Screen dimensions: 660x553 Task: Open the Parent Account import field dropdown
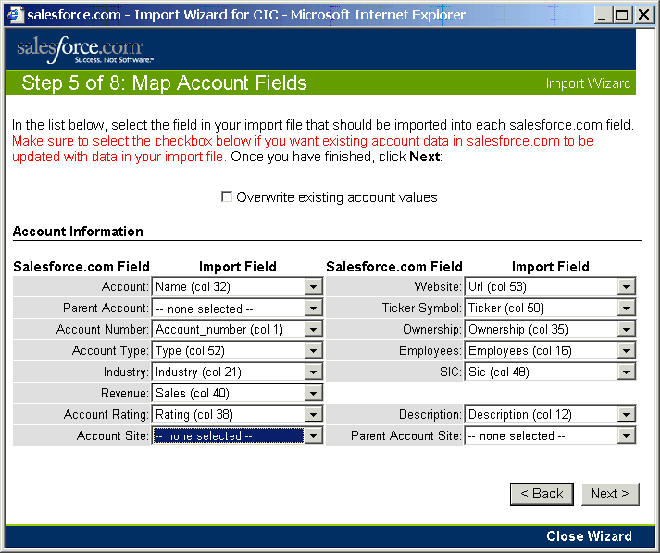[237, 308]
